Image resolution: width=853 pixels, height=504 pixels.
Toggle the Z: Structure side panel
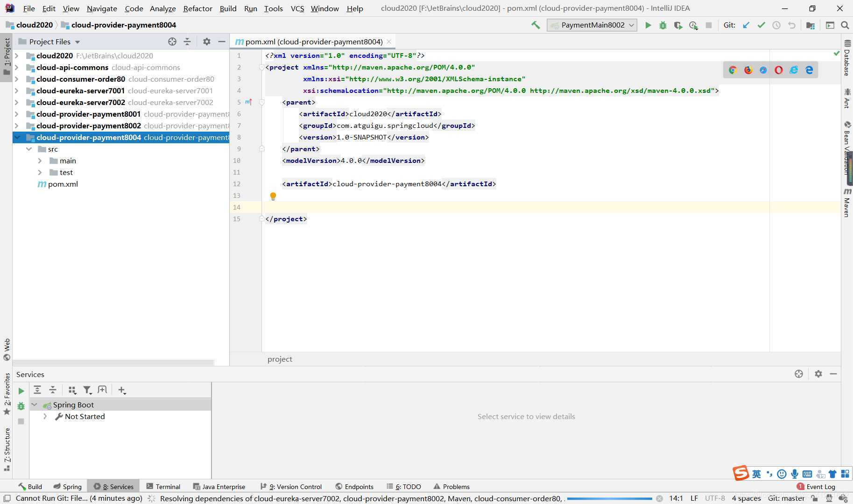point(7,449)
